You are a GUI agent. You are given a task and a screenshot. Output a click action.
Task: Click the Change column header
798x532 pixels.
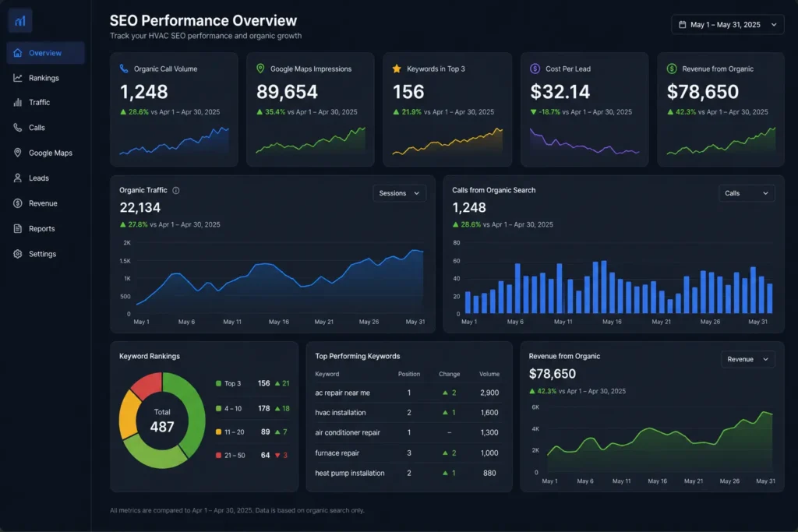(450, 374)
